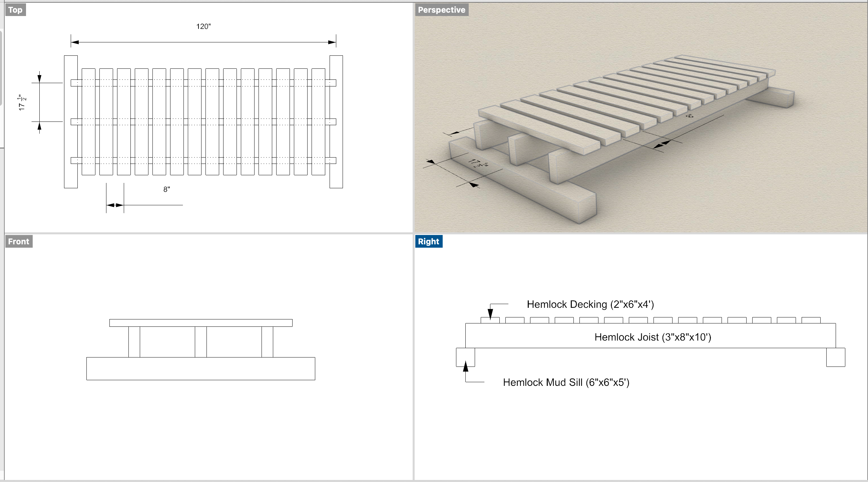Click the Top viewport title label

coord(15,10)
